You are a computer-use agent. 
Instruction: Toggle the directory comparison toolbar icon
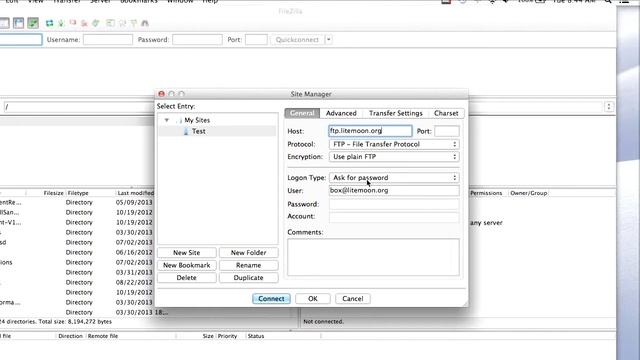tap(122, 23)
